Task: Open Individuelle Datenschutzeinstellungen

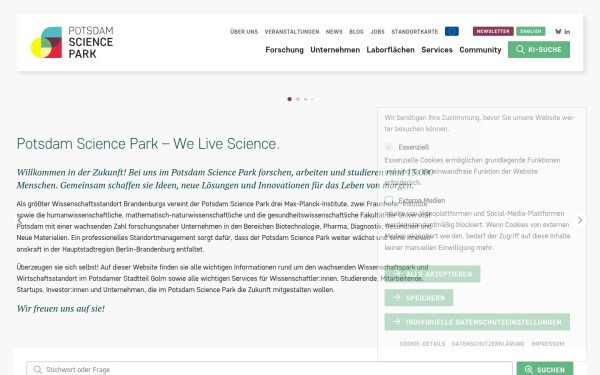Action: point(477,322)
